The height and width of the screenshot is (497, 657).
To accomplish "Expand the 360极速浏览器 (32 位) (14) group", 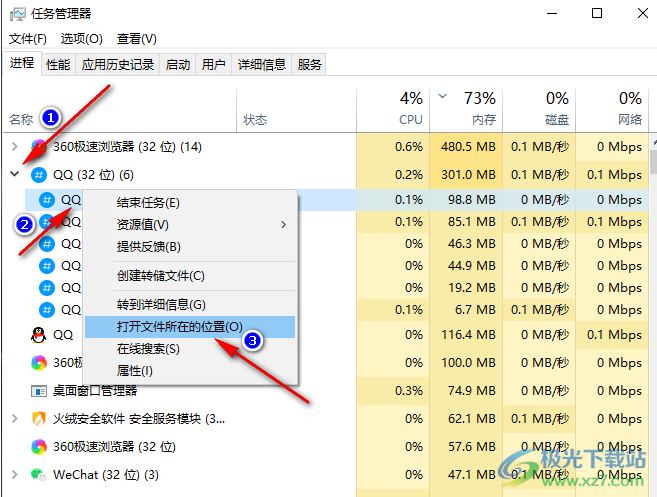I will [15, 147].
